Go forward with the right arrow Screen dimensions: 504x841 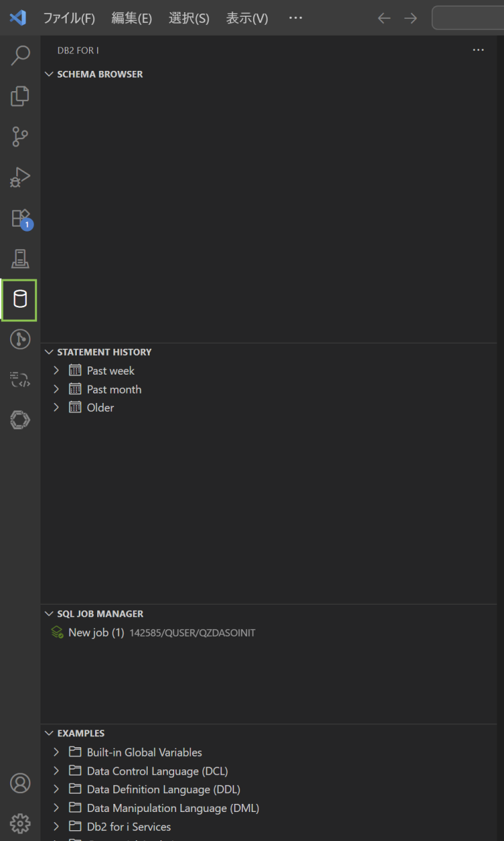pyautogui.click(x=410, y=18)
